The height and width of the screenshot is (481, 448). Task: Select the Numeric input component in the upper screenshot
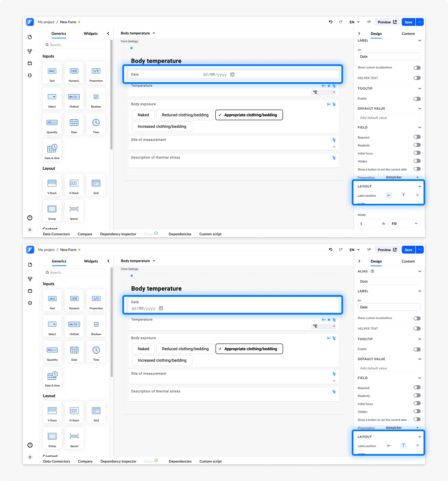click(x=74, y=73)
